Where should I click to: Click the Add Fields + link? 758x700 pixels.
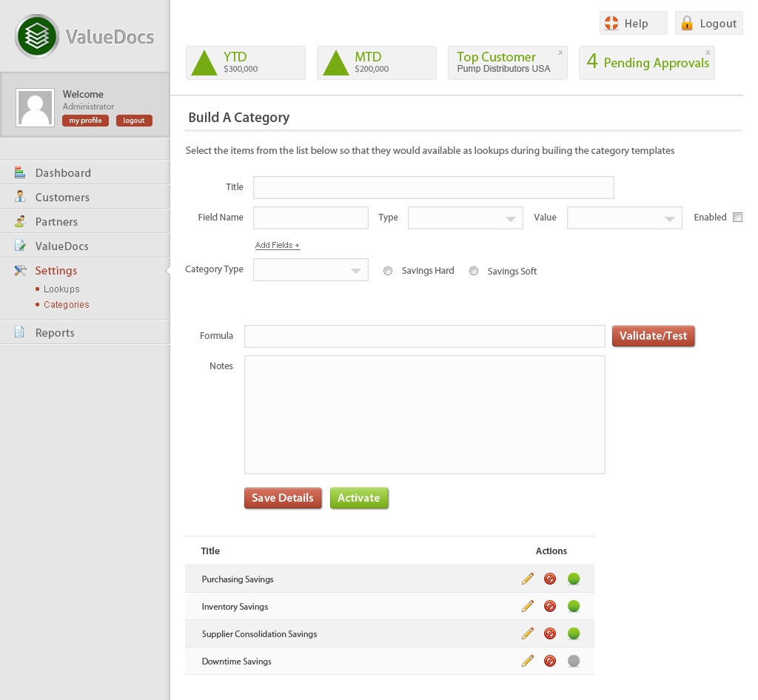point(278,245)
